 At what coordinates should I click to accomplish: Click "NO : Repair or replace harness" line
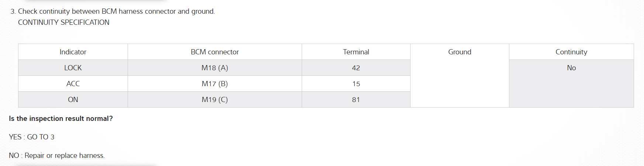(57, 156)
